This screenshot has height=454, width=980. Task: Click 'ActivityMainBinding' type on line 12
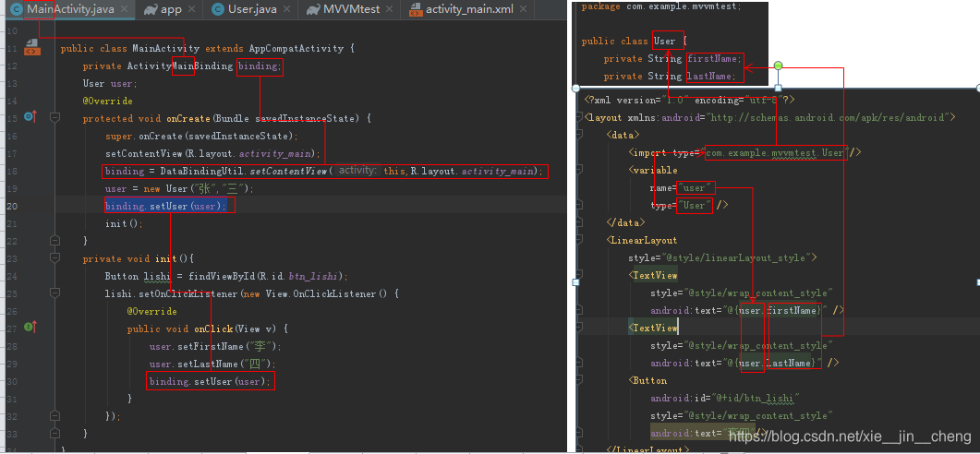tap(180, 66)
